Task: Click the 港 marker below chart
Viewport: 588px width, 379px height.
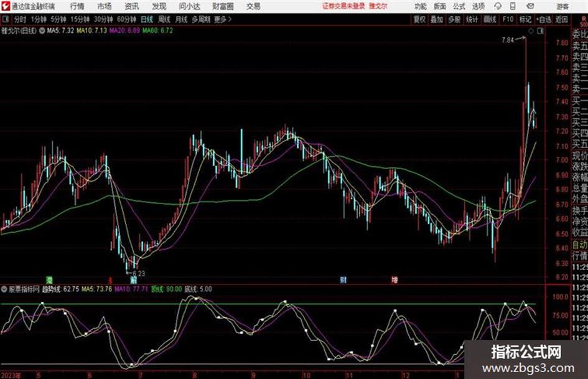Action: 49,279
